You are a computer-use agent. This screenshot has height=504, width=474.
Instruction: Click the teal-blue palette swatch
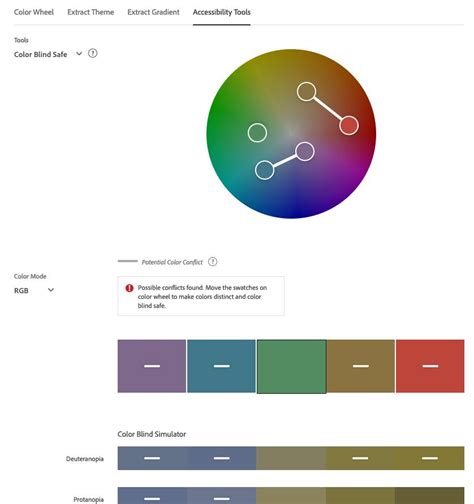click(221, 366)
